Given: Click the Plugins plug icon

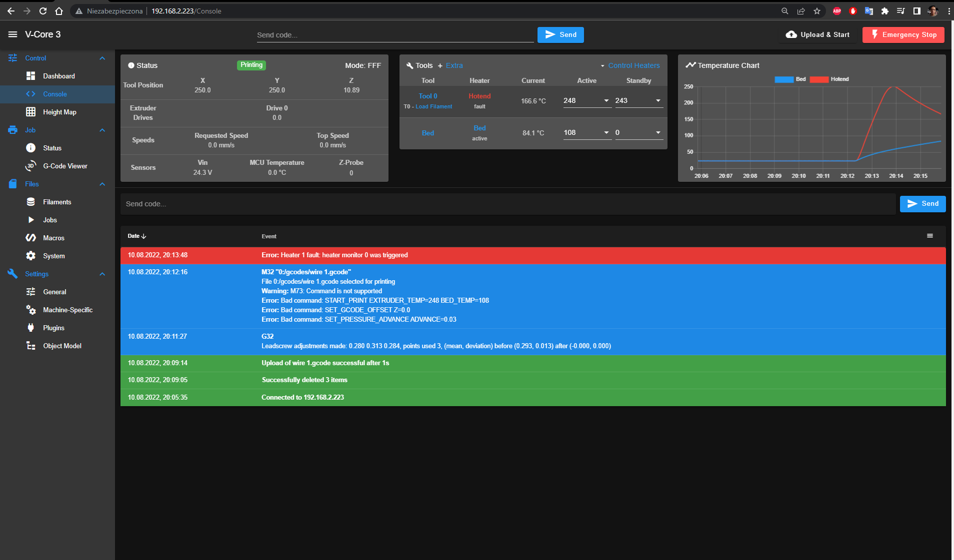Looking at the screenshot, I should point(31,328).
